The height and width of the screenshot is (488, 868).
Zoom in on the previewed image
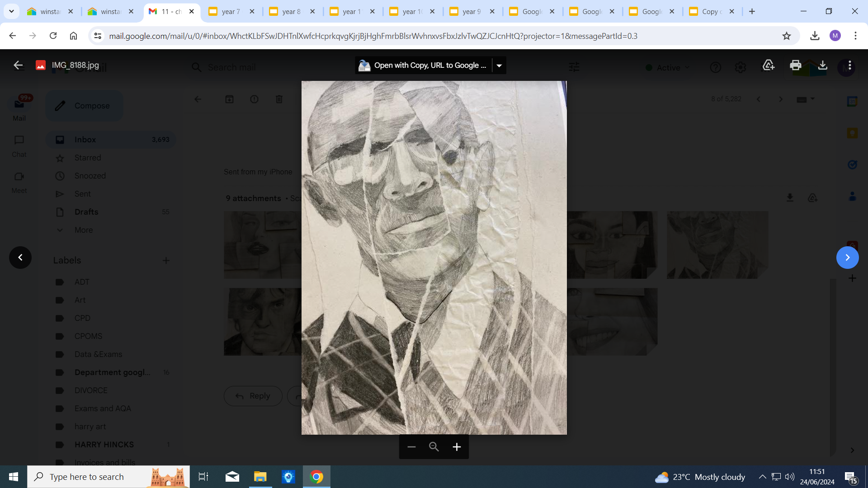(x=457, y=447)
